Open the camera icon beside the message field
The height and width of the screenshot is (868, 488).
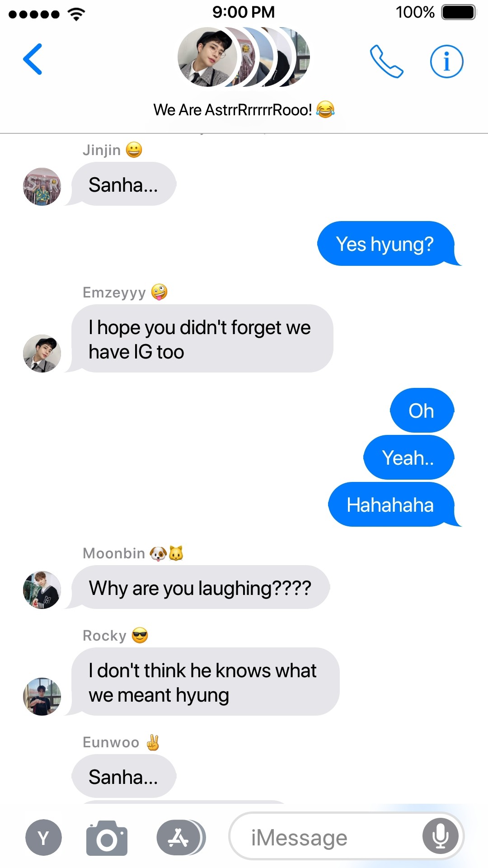pyautogui.click(x=107, y=838)
